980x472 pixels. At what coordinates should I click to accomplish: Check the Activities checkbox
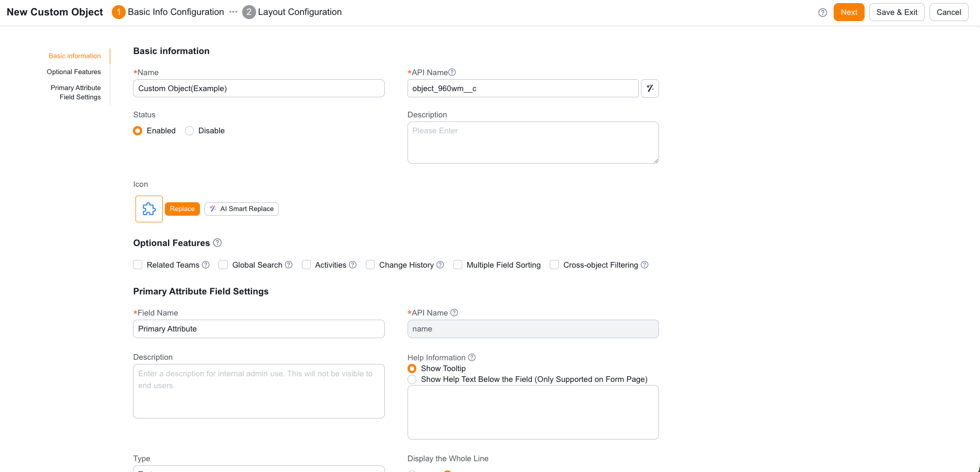[306, 265]
